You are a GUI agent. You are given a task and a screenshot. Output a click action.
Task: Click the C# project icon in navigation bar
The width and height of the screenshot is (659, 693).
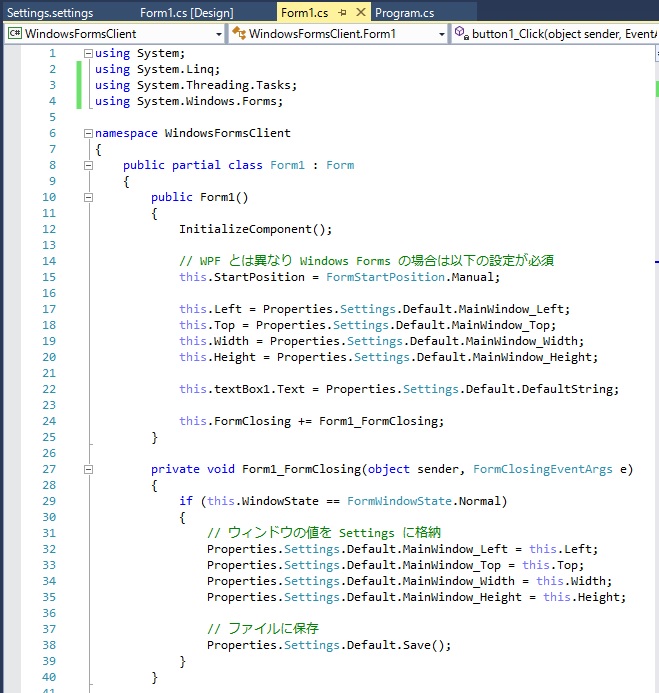pos(15,34)
